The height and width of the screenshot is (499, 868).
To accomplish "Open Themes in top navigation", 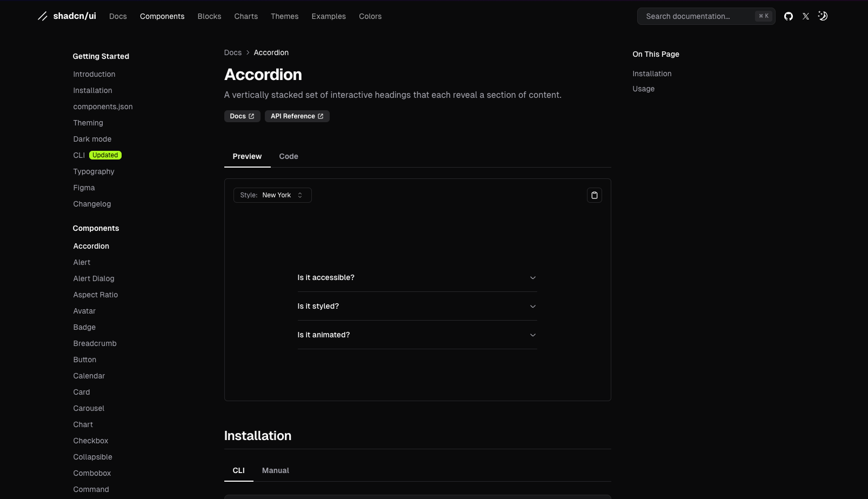I will [284, 16].
